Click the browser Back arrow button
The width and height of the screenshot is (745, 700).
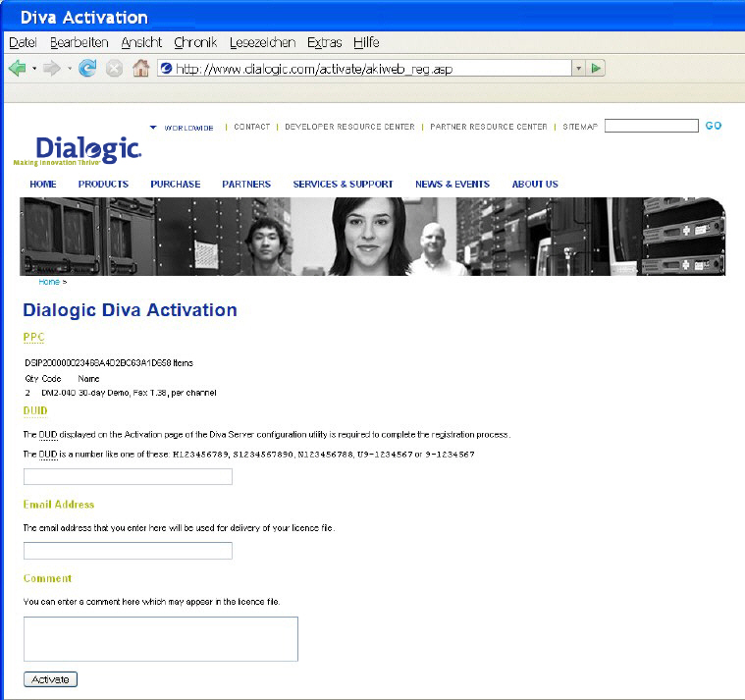coord(17,68)
